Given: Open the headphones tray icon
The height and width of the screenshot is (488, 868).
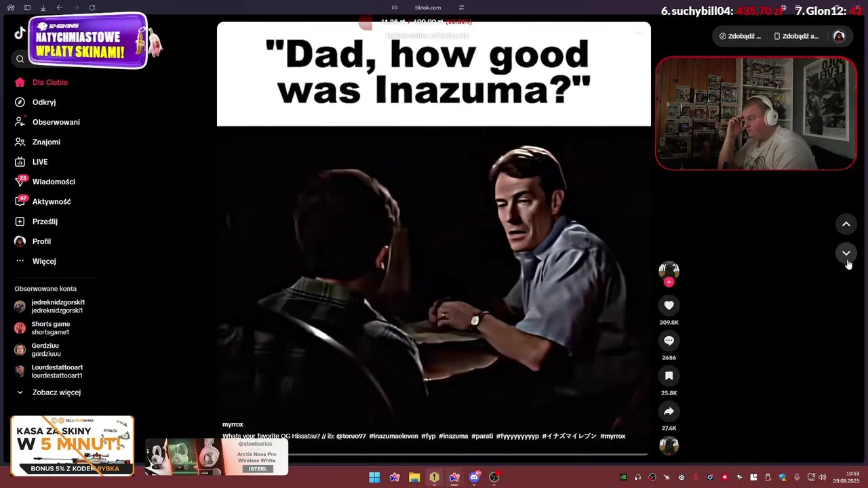Looking at the screenshot, I should click(637, 477).
